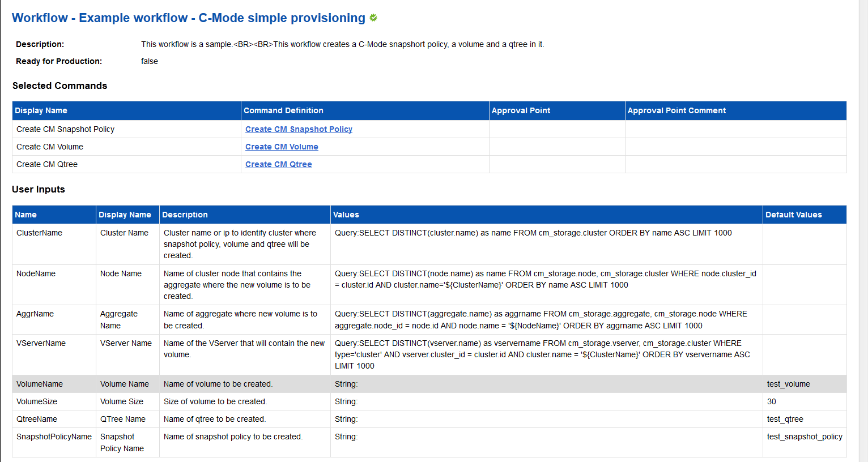Viewport: 868px width, 462px height.
Task: Click the green certified icon beside the title
Action: pos(373,18)
